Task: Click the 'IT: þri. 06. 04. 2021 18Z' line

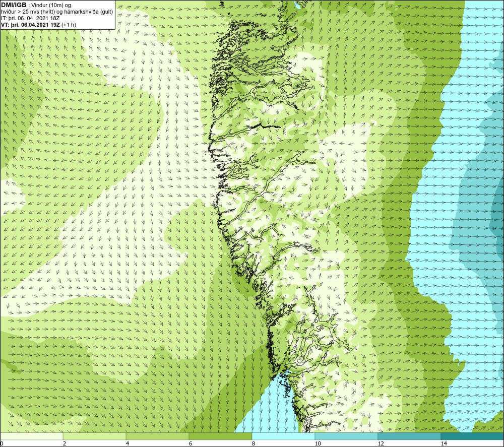Action: point(31,18)
